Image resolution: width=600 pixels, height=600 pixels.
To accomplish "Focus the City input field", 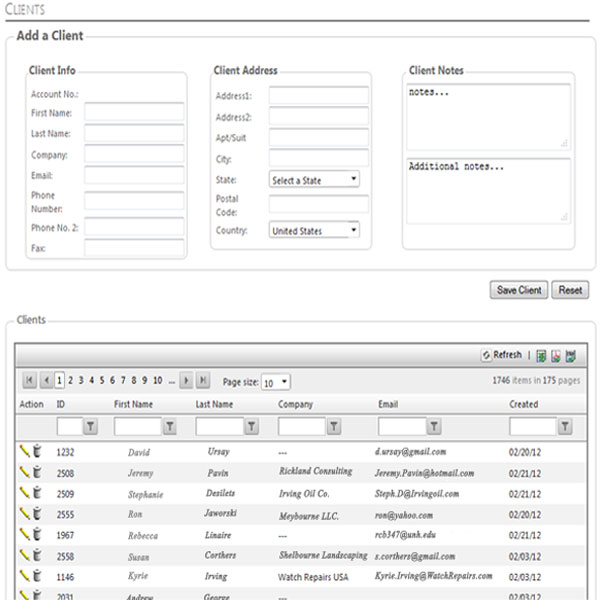I will [x=319, y=158].
